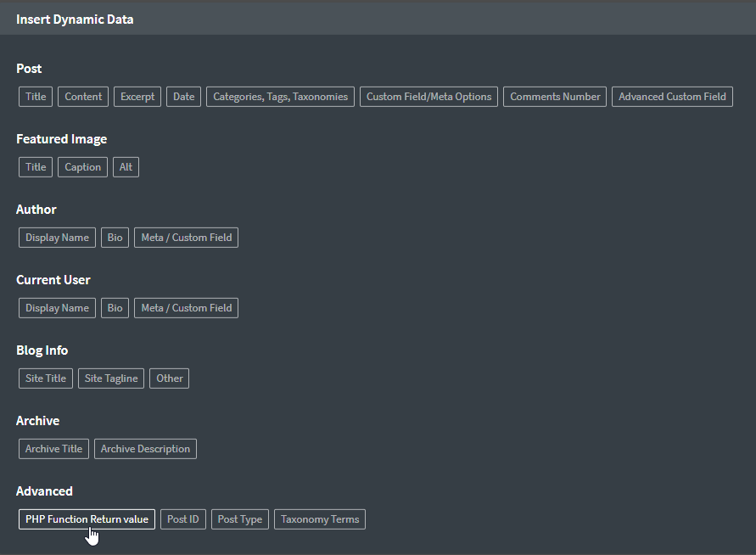Image resolution: width=756 pixels, height=555 pixels.
Task: Insert the Comments Number value
Action: click(555, 97)
